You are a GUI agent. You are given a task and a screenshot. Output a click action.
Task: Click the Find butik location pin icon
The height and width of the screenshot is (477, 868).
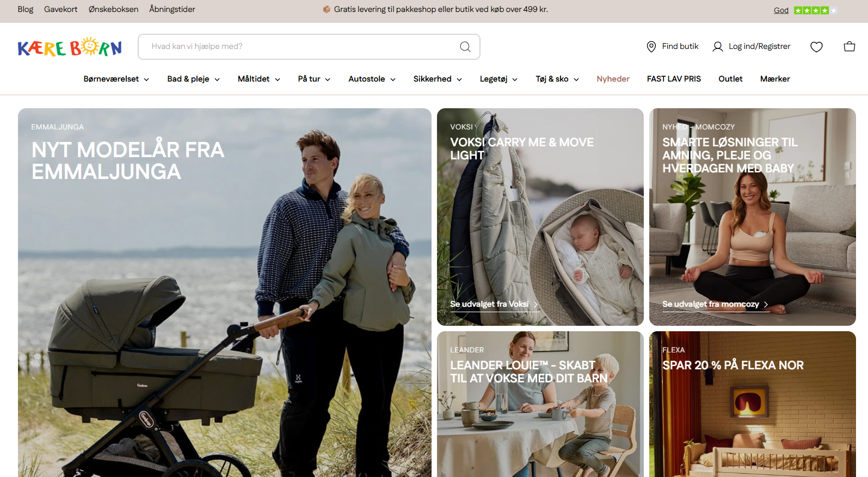point(651,47)
